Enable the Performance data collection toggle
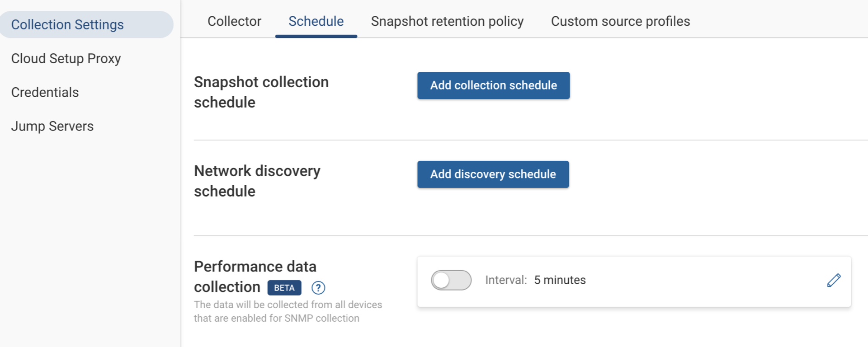This screenshot has height=347, width=868. tap(451, 280)
